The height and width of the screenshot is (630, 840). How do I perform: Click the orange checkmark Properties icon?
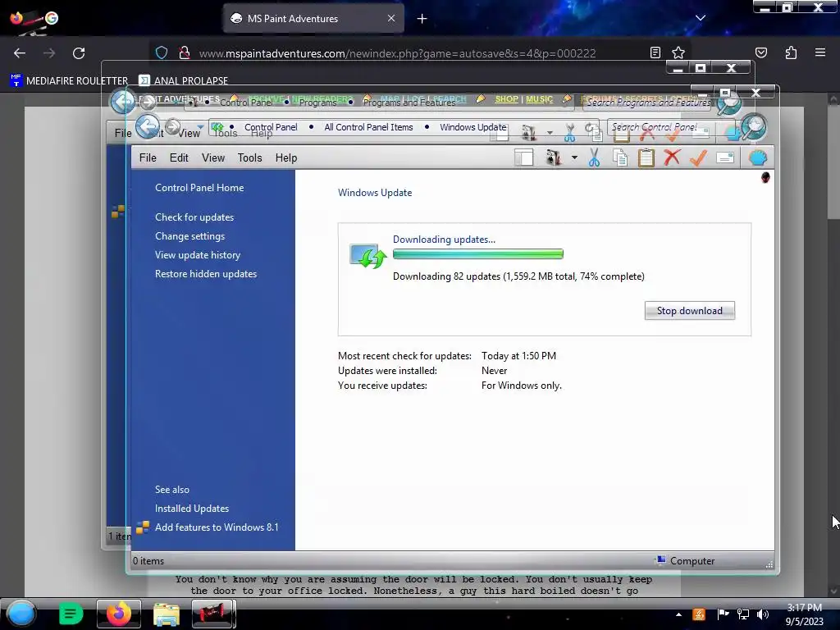point(698,158)
